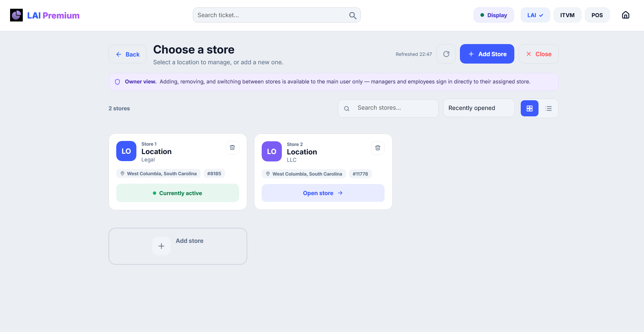The width and height of the screenshot is (644, 332).
Task: Click the LLC label on Store 2
Action: 292,160
